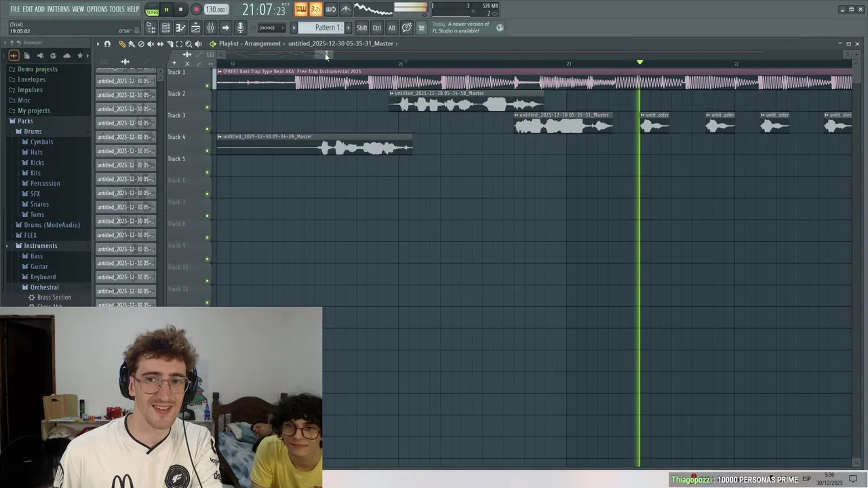The height and width of the screenshot is (488, 868).
Task: Open the TOOLS menu
Action: pyautogui.click(x=117, y=9)
